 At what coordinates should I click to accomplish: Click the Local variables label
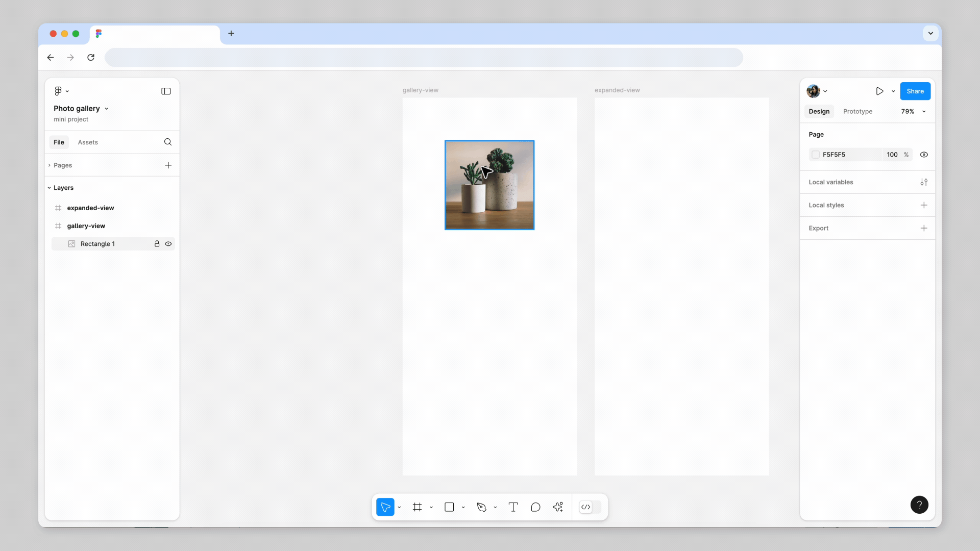click(831, 182)
